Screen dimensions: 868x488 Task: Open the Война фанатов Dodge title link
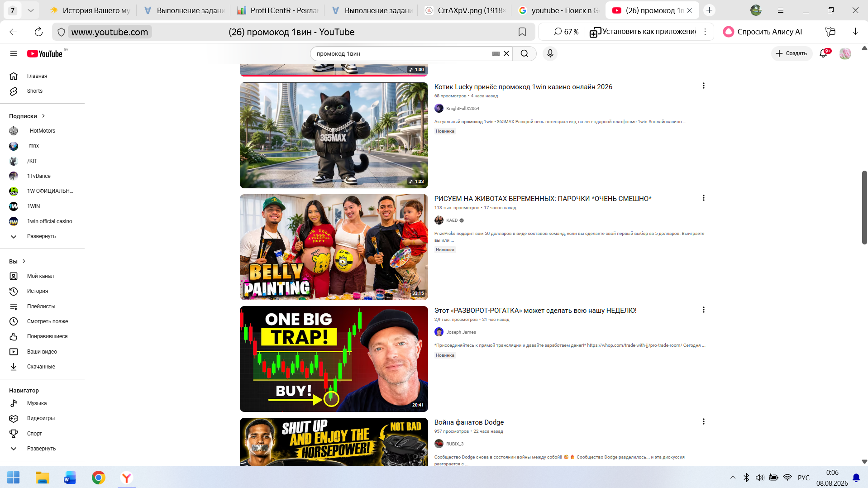469,422
